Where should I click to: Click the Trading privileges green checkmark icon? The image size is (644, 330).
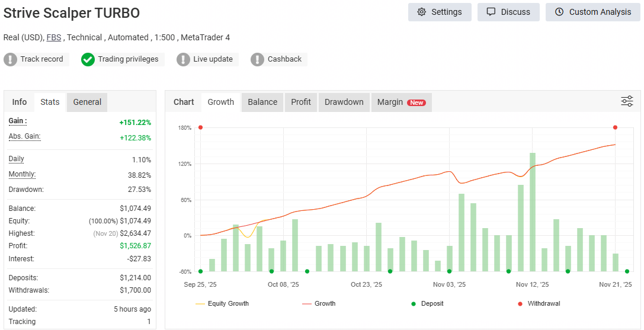click(x=88, y=59)
